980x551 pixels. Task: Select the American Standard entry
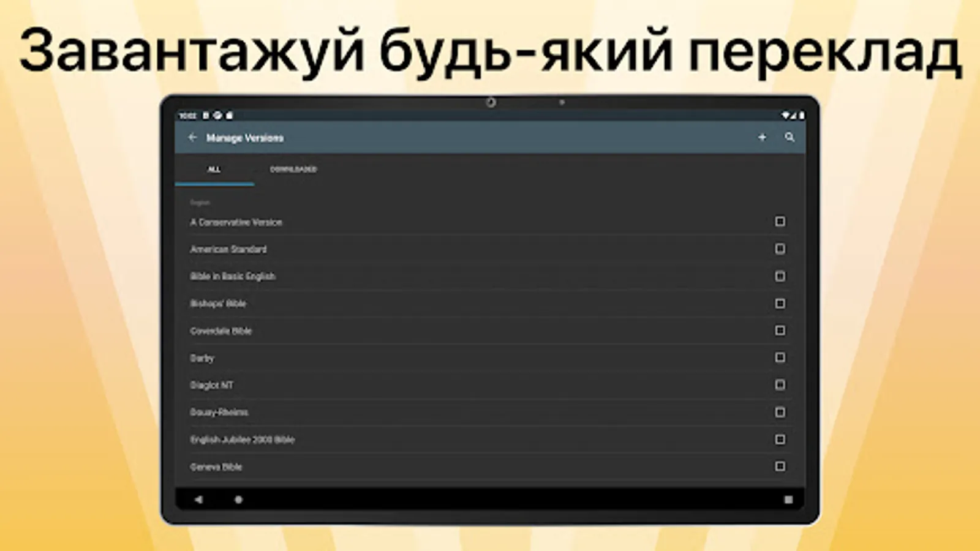(x=490, y=249)
